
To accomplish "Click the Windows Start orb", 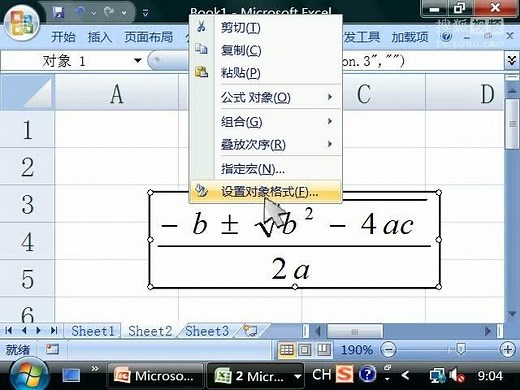I will pos(30,375).
